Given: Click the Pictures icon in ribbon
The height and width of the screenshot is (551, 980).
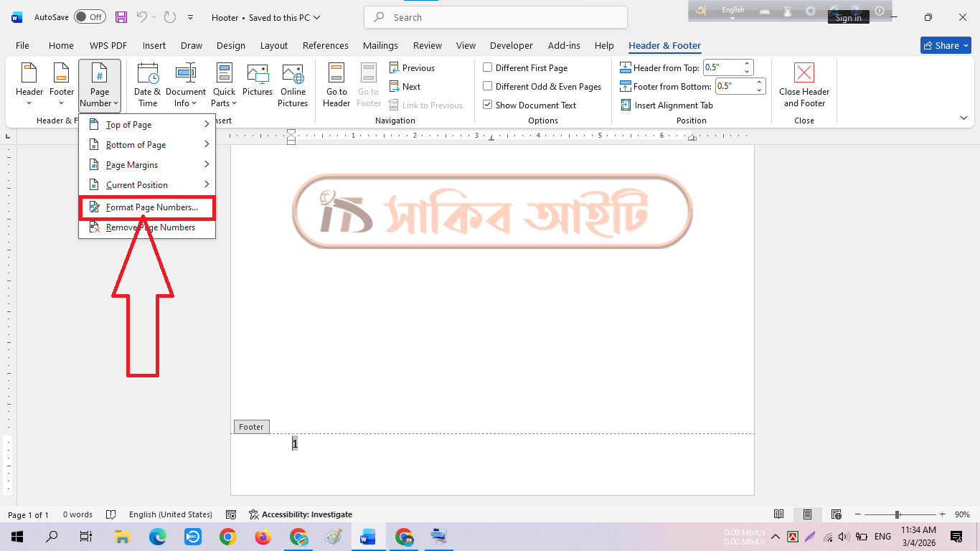Looking at the screenshot, I should point(258,74).
